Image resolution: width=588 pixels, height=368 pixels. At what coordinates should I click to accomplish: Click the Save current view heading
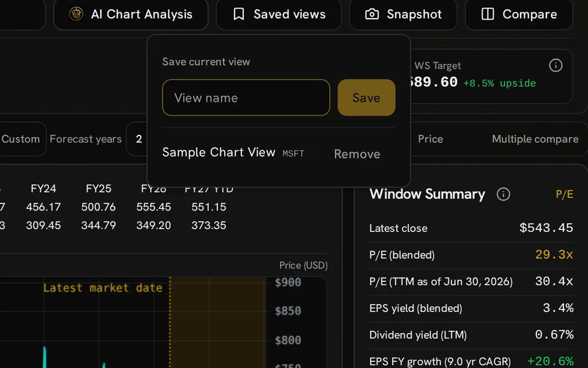coord(206,61)
